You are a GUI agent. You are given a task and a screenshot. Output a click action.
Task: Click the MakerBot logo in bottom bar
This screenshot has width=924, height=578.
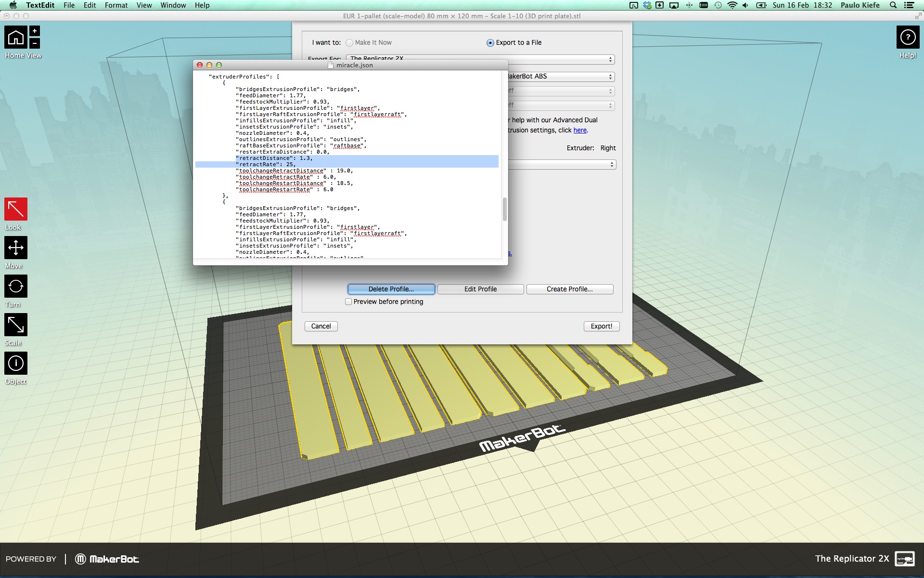click(107, 559)
